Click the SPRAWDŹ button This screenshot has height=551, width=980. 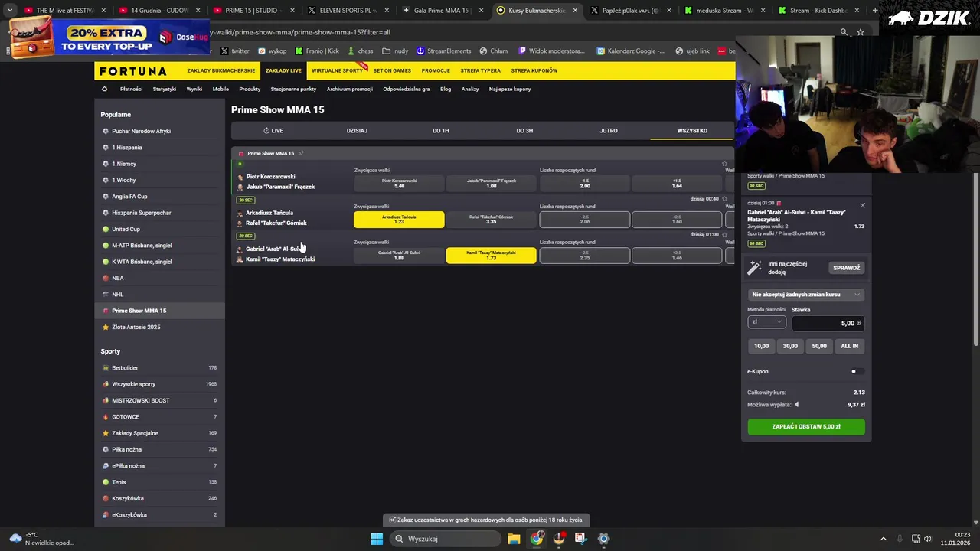pyautogui.click(x=846, y=268)
